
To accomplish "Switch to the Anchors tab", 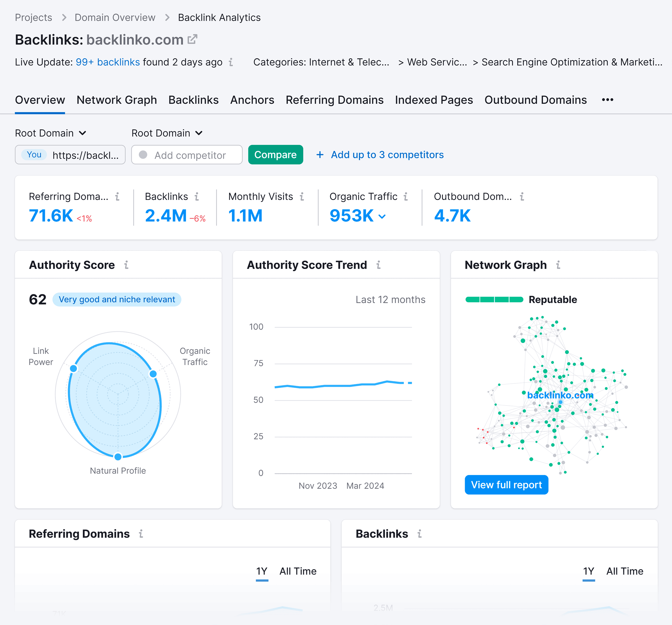I will click(x=252, y=100).
